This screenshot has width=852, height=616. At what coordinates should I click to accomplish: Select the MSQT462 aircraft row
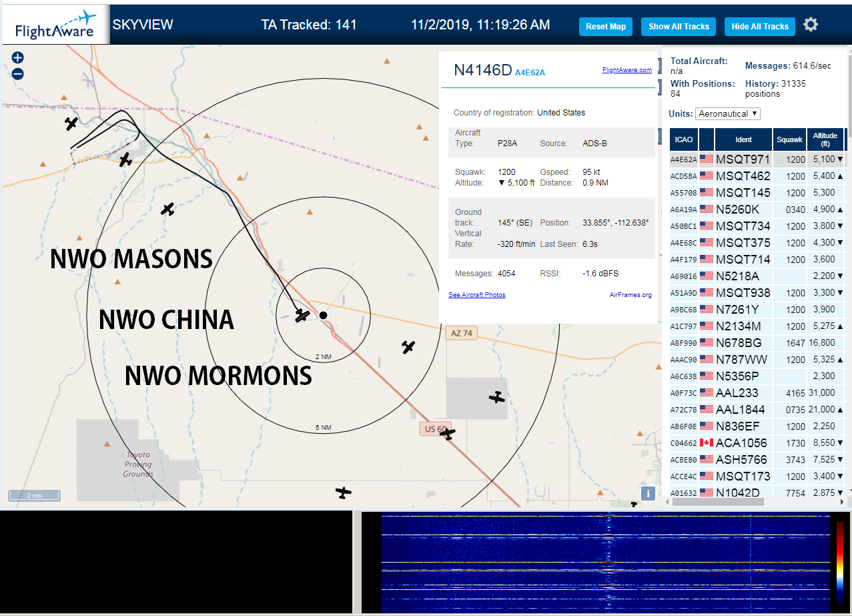point(758,176)
